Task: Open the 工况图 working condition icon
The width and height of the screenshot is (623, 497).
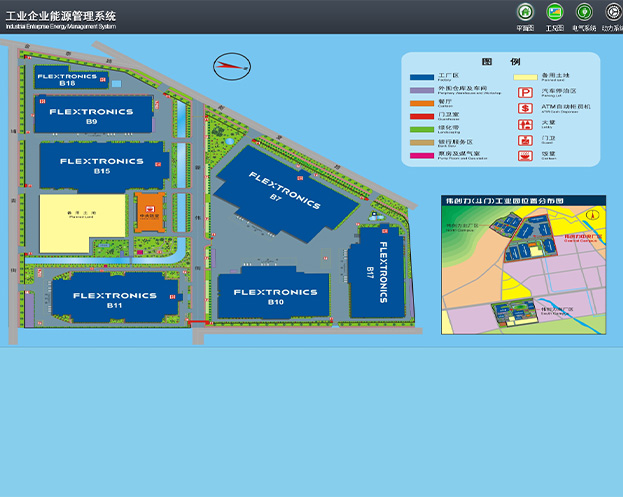Action: (x=555, y=12)
